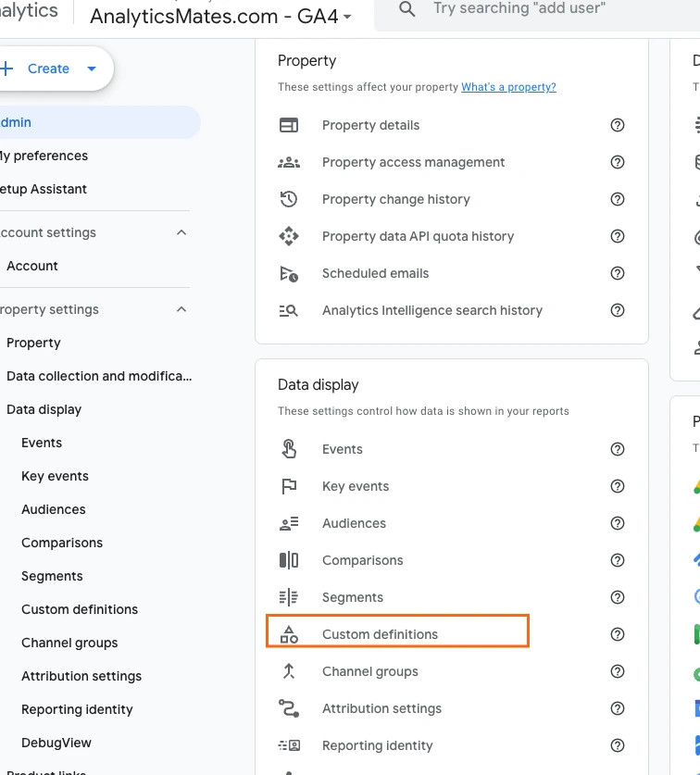Select Account under Account settings
The width and height of the screenshot is (700, 775).
coord(32,266)
